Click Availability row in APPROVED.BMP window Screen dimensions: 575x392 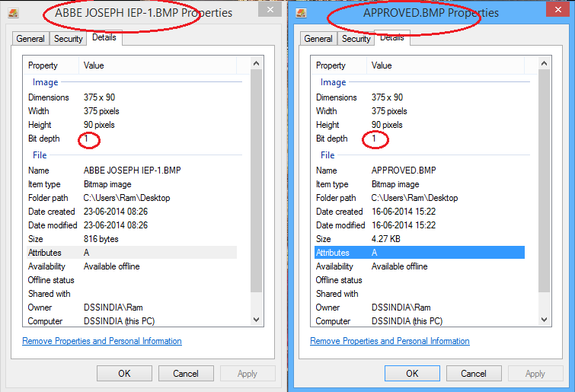pyautogui.click(x=420, y=266)
